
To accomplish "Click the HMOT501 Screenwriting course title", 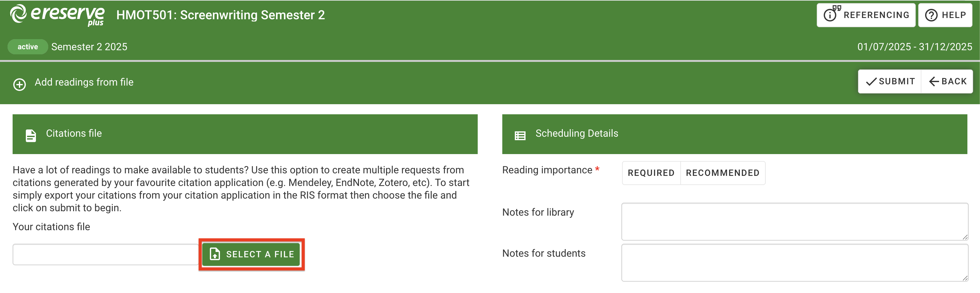I will click(x=221, y=15).
